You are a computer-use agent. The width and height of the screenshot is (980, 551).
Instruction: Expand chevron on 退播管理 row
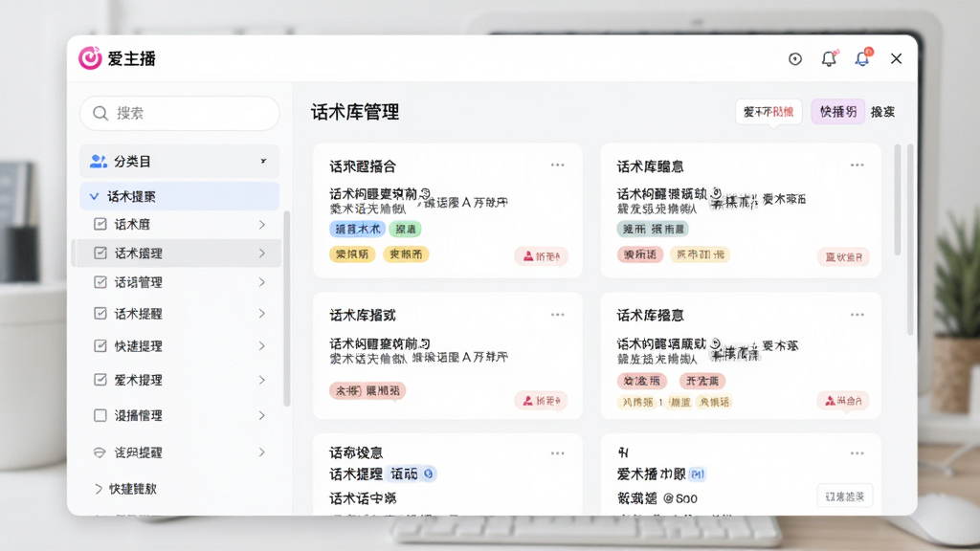pyautogui.click(x=262, y=415)
